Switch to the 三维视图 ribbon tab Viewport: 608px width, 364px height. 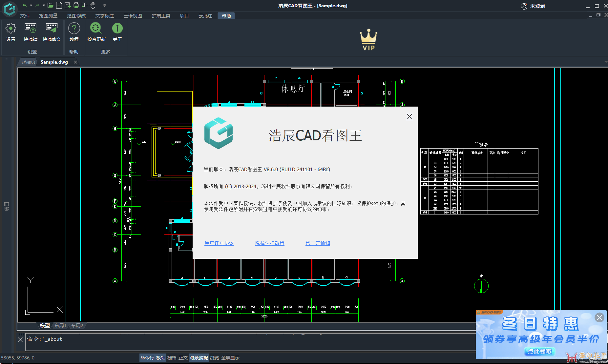click(x=133, y=16)
